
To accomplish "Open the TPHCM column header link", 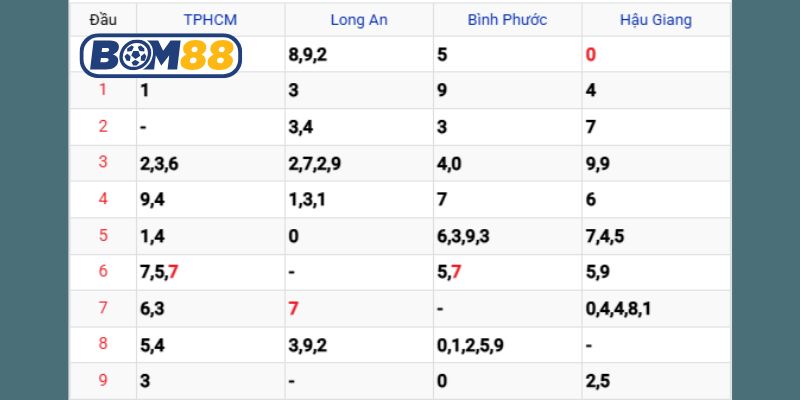I will pos(210,19).
